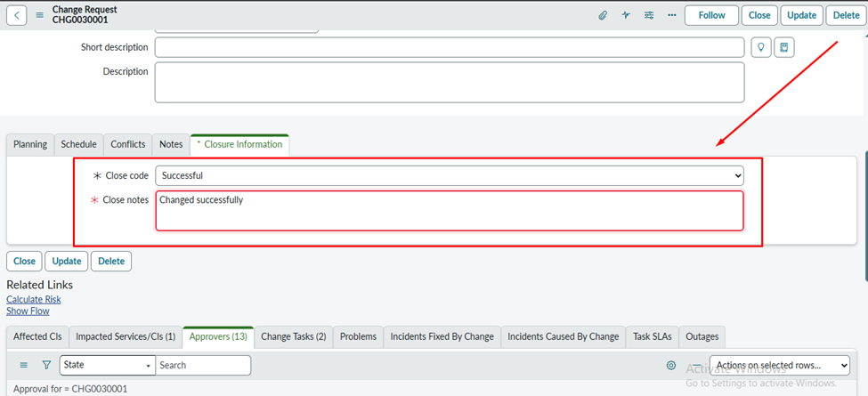The width and height of the screenshot is (868, 396).
Task: Show suggestions lightbulb next to Short description
Action: click(x=761, y=47)
